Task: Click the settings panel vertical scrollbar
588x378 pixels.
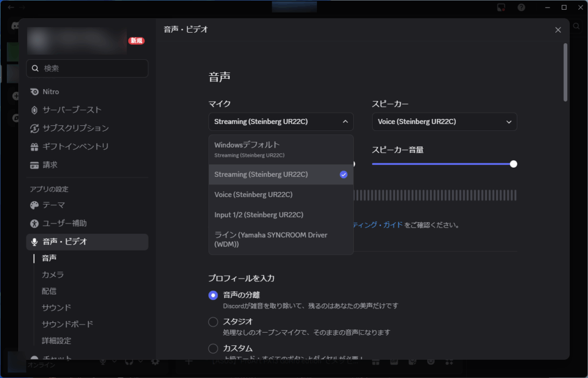Action: (x=565, y=72)
